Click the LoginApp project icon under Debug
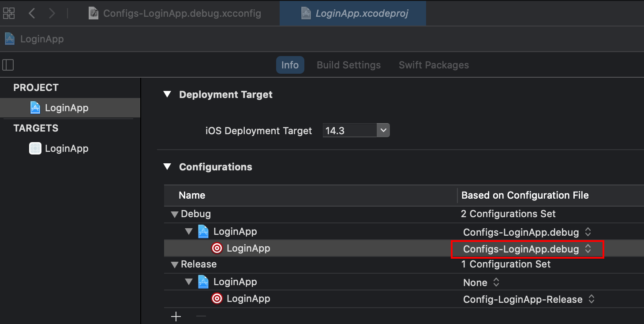The image size is (644, 324). 203,231
